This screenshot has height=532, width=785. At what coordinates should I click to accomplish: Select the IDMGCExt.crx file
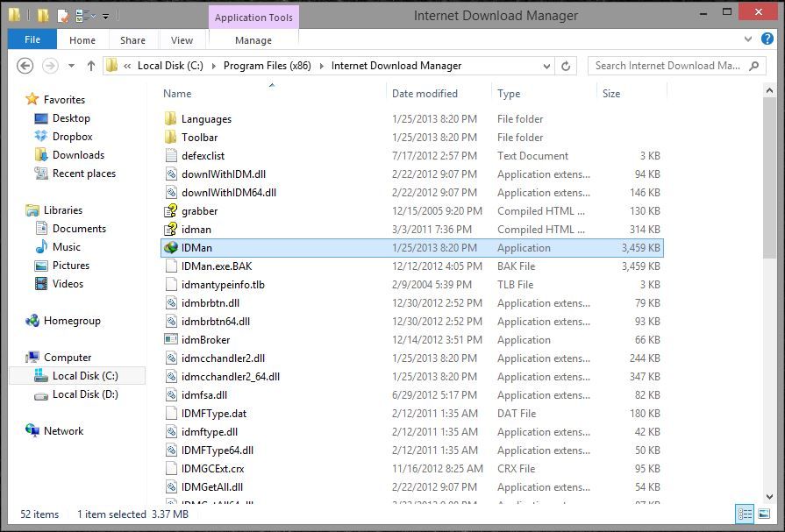pyautogui.click(x=412, y=469)
